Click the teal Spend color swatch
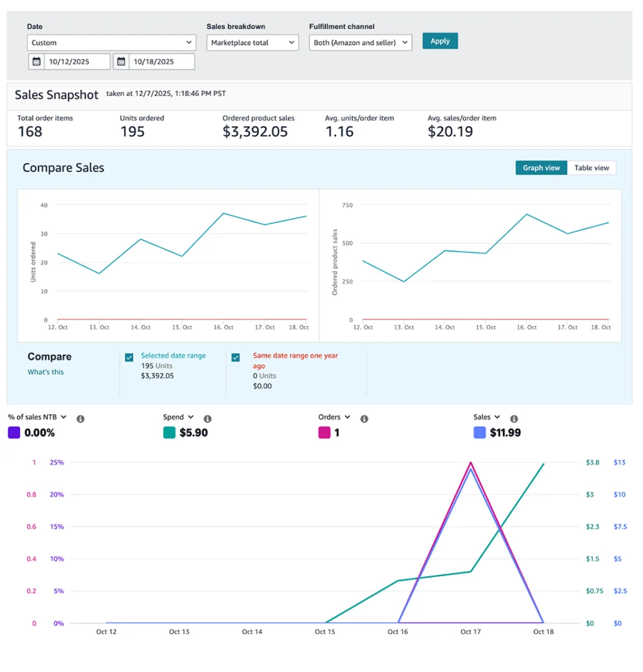This screenshot has height=672, width=643. click(x=169, y=432)
